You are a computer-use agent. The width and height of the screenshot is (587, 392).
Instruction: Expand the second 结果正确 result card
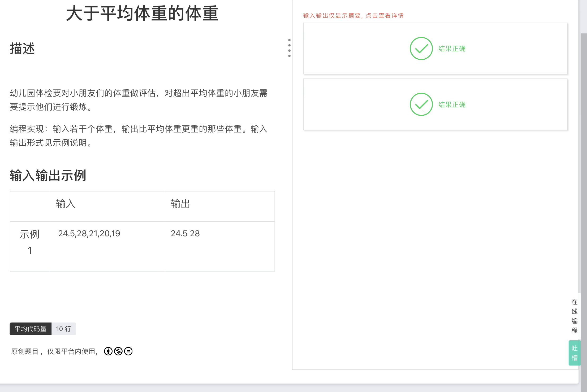tap(452, 105)
